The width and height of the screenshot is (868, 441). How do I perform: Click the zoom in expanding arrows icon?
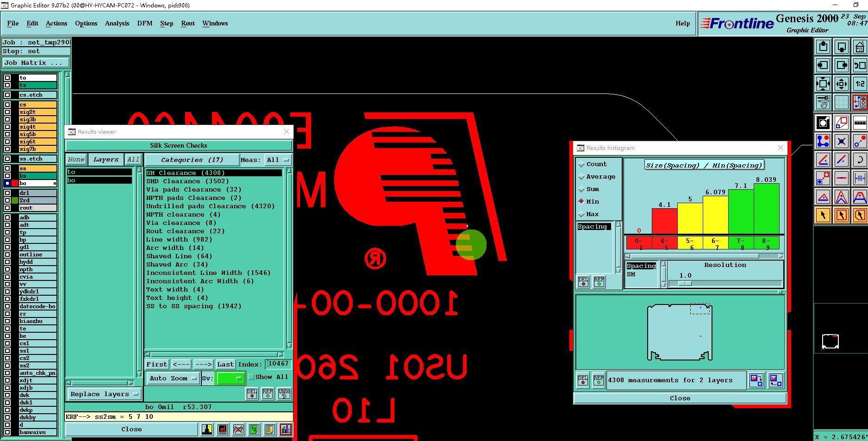pos(823,84)
